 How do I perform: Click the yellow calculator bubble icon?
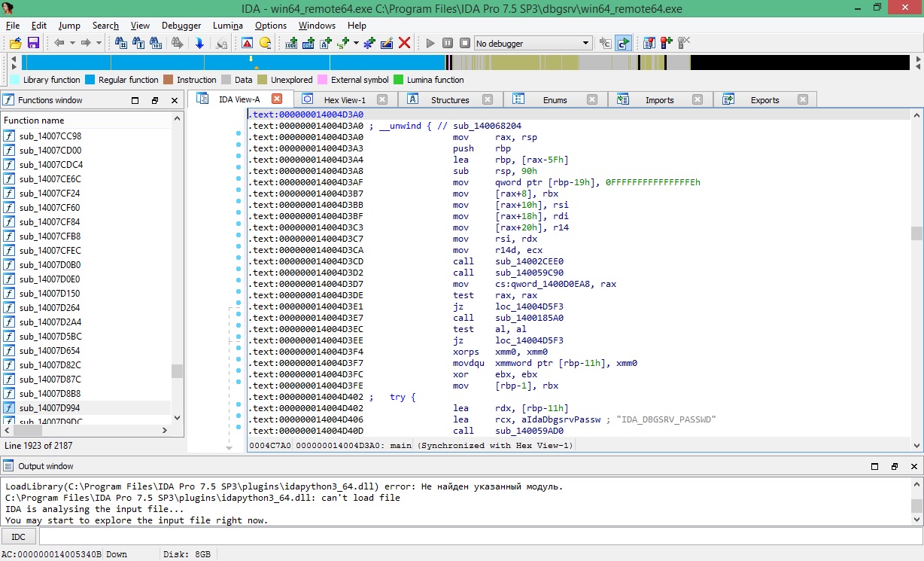[x=265, y=44]
